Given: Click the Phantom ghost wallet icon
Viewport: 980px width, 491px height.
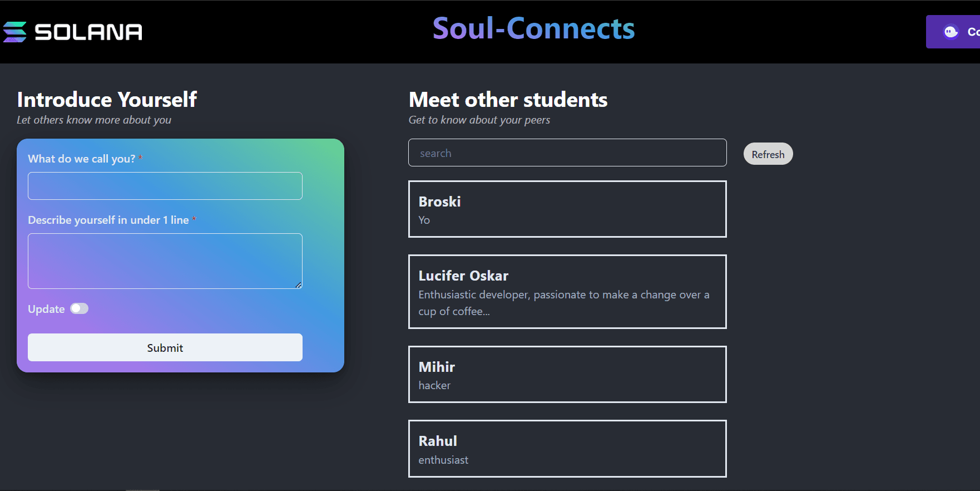Looking at the screenshot, I should click(x=951, y=32).
